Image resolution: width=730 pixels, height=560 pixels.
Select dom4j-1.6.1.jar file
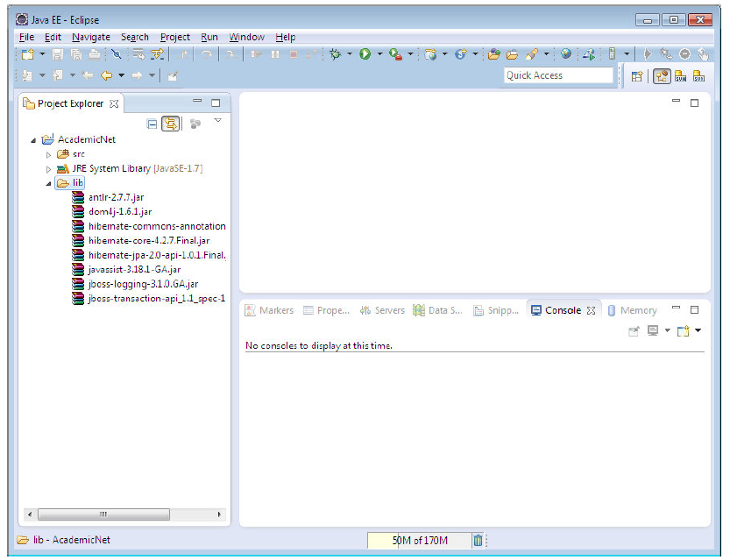[x=120, y=212]
